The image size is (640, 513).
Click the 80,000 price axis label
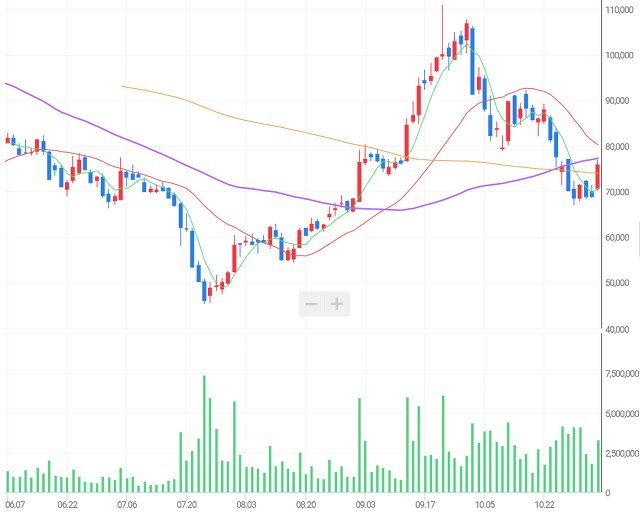(x=618, y=147)
